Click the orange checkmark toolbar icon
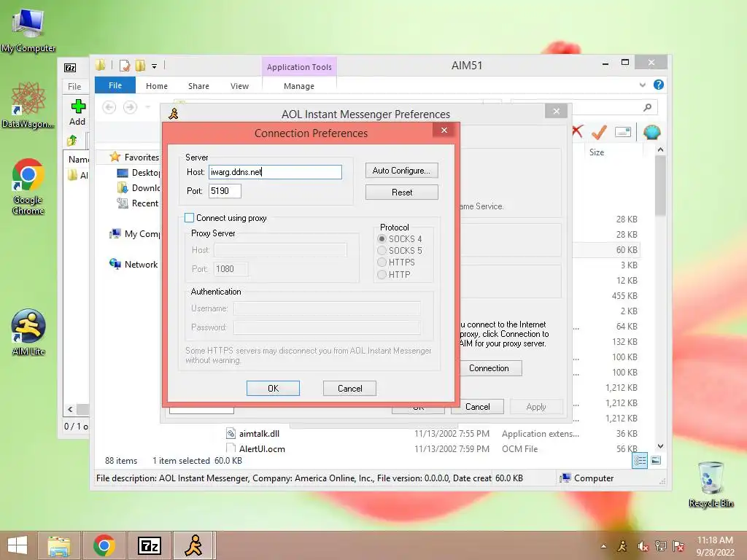The width and height of the screenshot is (747, 560). click(x=599, y=132)
